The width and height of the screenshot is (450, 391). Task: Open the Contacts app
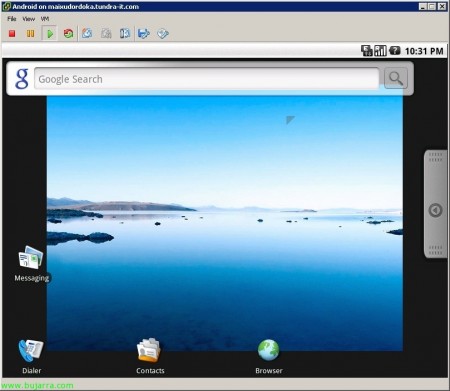tap(150, 356)
